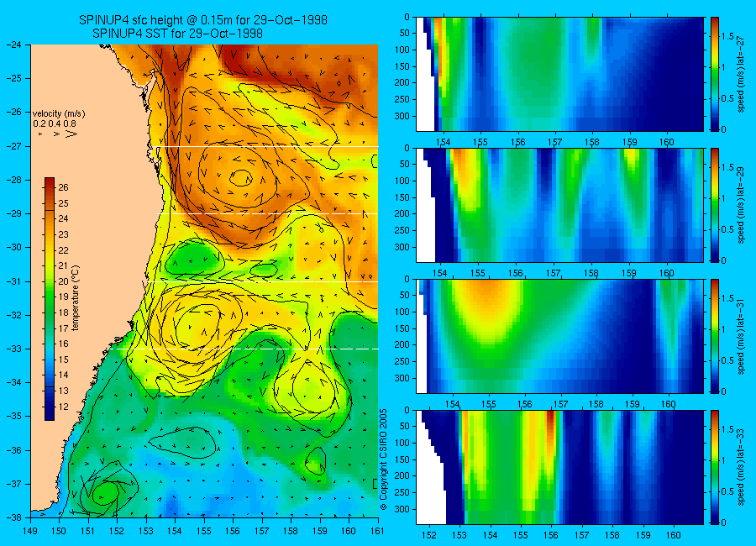
Task: Click the "-30" latitude tick on the map axis
Action: (13, 247)
